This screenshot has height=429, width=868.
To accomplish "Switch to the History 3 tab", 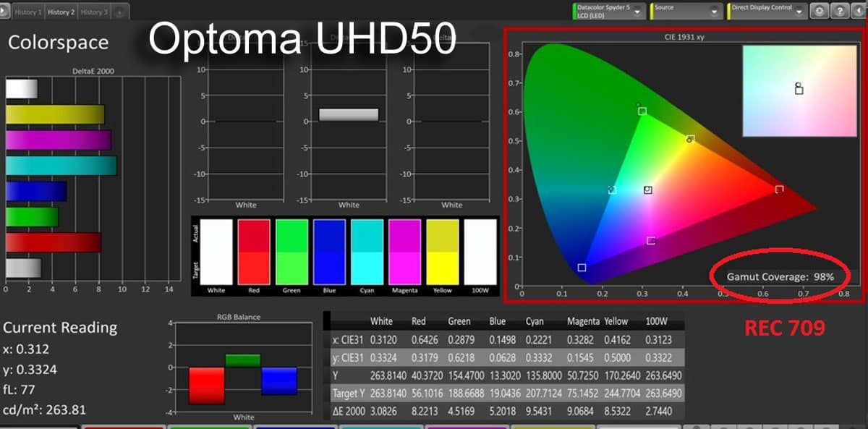I will point(93,12).
